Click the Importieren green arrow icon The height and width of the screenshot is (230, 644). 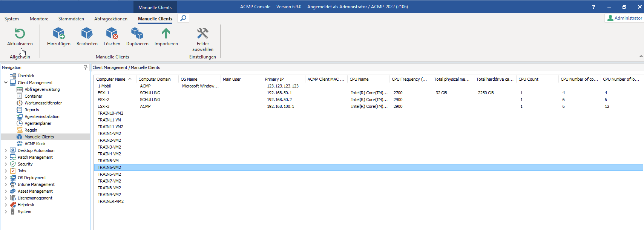(166, 34)
